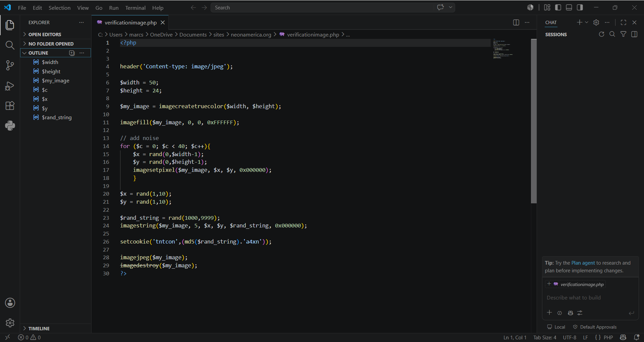Open the agent mode picker in chat
The width and height of the screenshot is (644, 342).
[x=560, y=313]
